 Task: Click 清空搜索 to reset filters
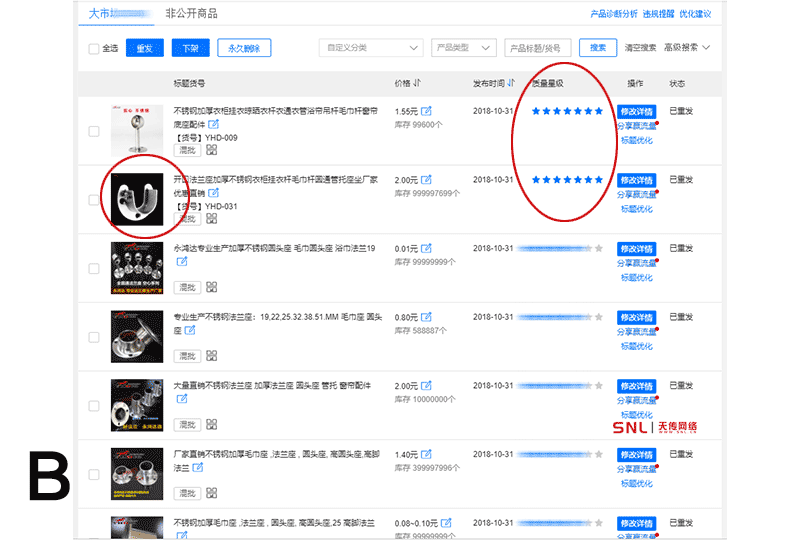640,47
